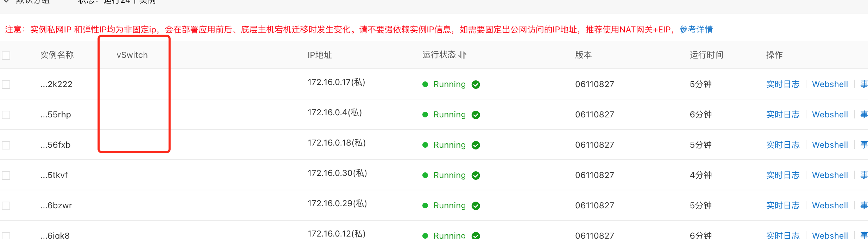
Task: Click instance name ...6bzwr
Action: pyautogui.click(x=56, y=206)
